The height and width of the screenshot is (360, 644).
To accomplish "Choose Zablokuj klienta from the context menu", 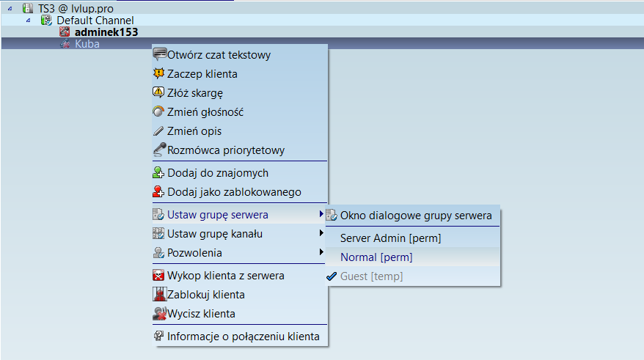I will pyautogui.click(x=205, y=295).
